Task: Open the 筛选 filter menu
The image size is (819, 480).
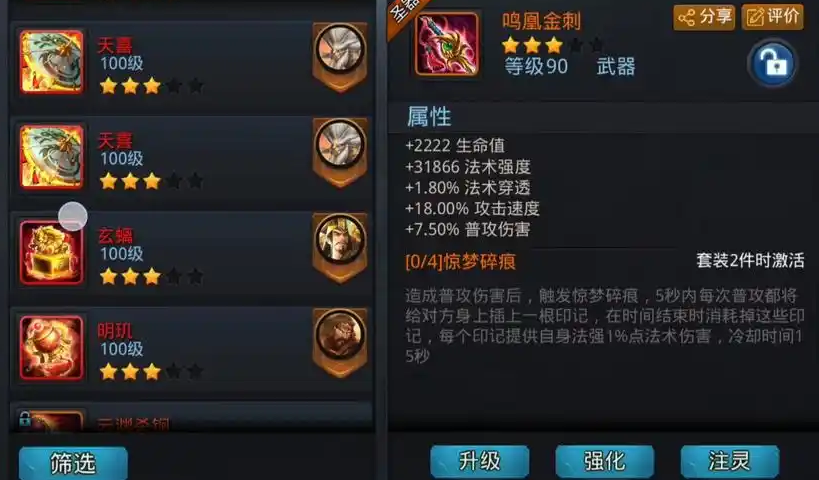Action: (x=73, y=463)
